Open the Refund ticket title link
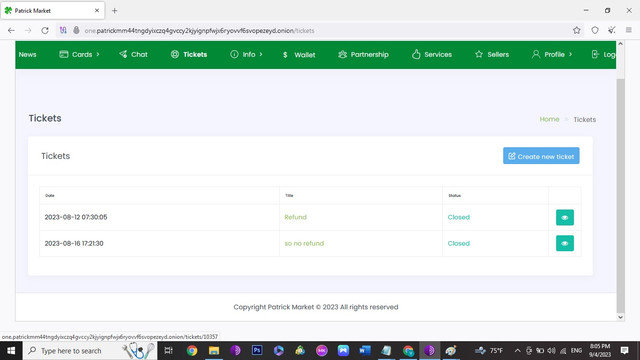 click(x=296, y=217)
